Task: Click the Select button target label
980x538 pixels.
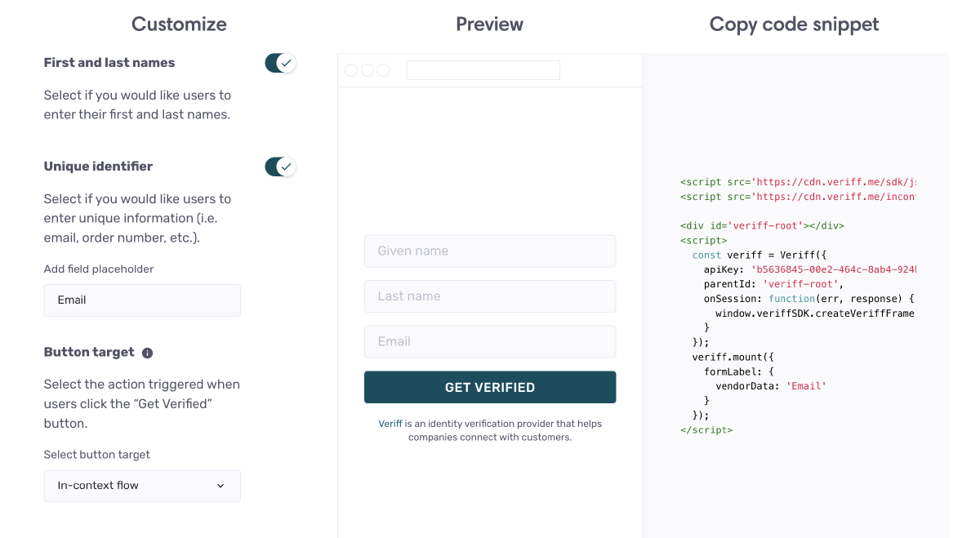Action: coord(97,454)
